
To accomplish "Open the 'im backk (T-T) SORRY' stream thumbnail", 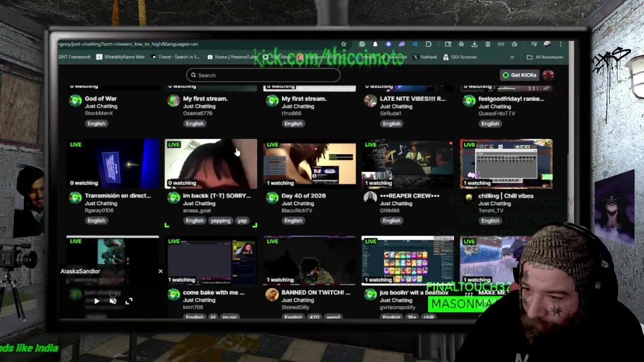I will click(211, 164).
